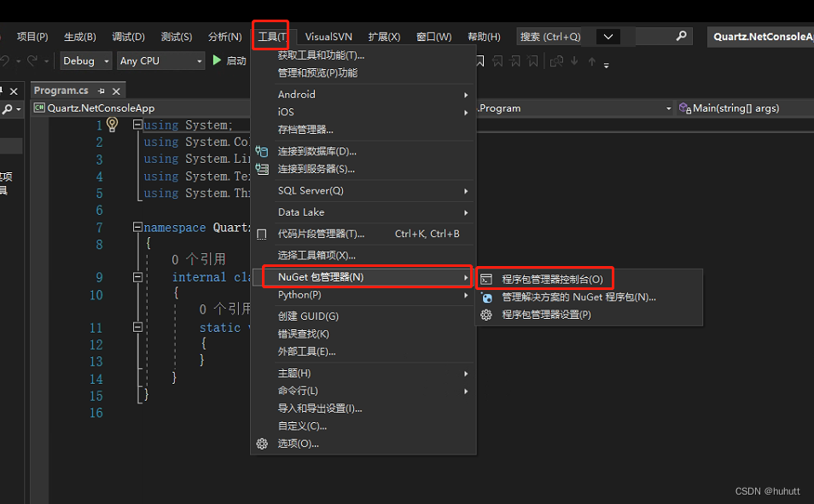
Task: Click the find in files toolbar icon
Action: click(x=556, y=61)
